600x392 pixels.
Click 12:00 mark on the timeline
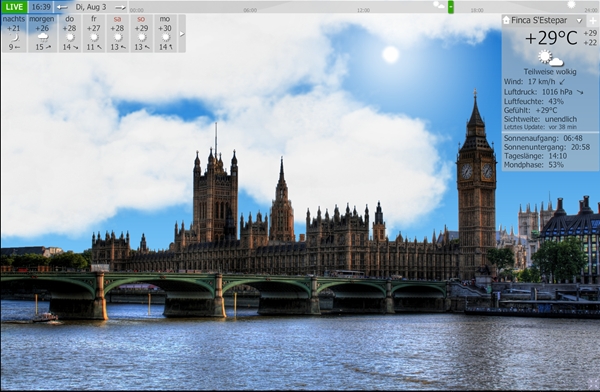coord(363,10)
